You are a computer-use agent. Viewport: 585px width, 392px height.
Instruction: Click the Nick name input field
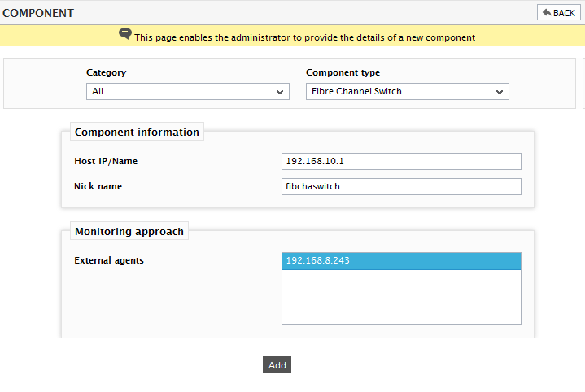pos(401,186)
